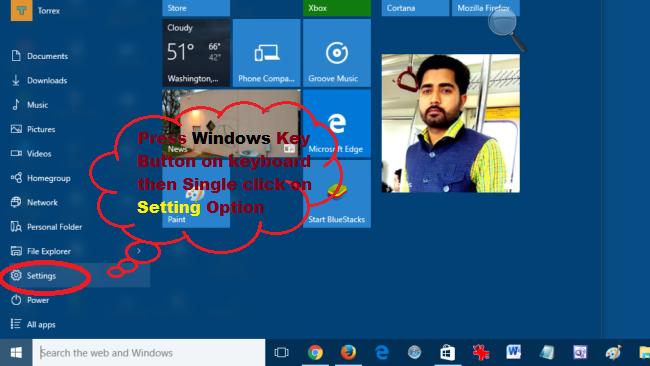
Task: Open notepad-like icon in taskbar
Action: click(547, 353)
